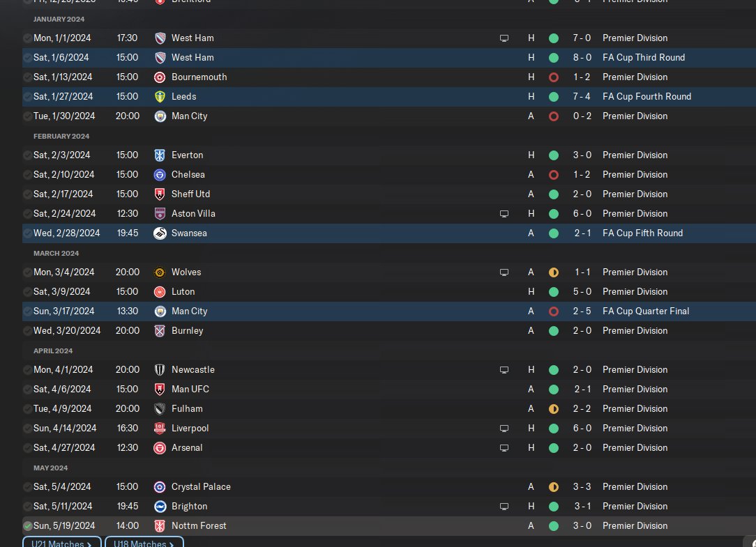This screenshot has height=547, width=756.
Task: Click the Swansea club badge icon
Action: tap(160, 233)
